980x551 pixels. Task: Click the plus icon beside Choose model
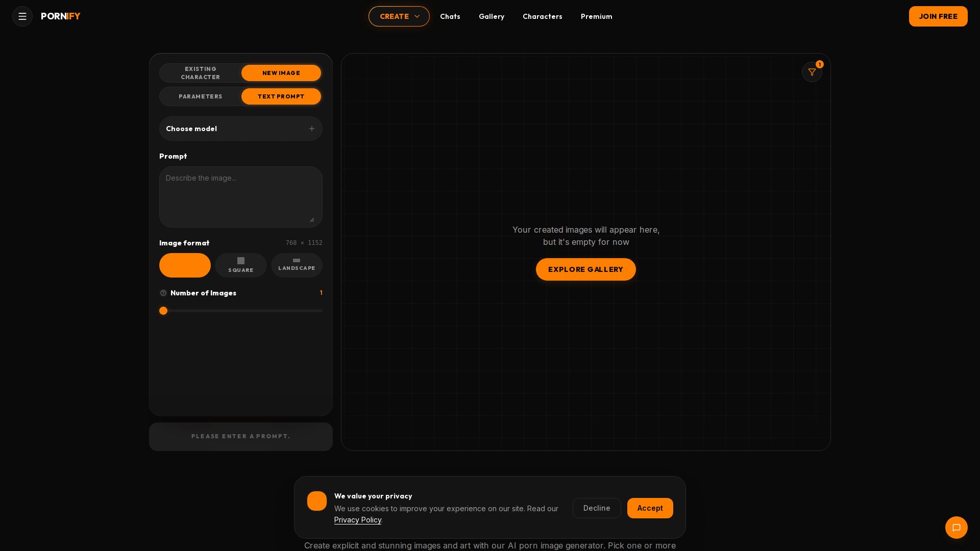(312, 129)
